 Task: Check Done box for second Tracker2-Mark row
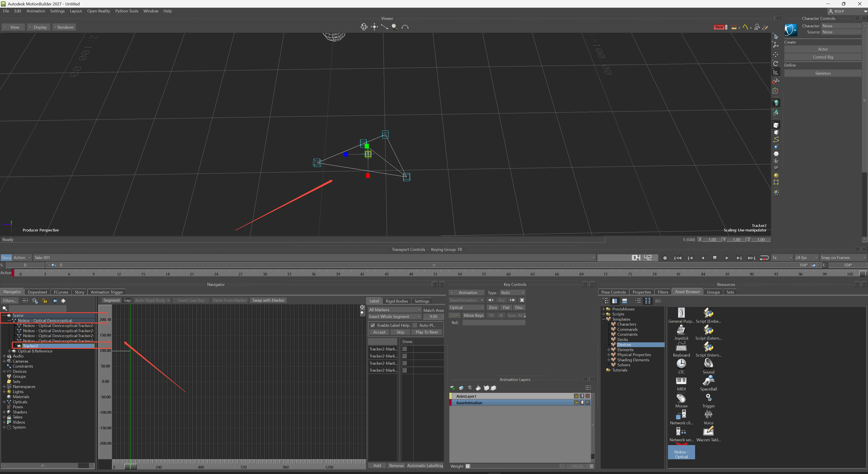pos(405,356)
